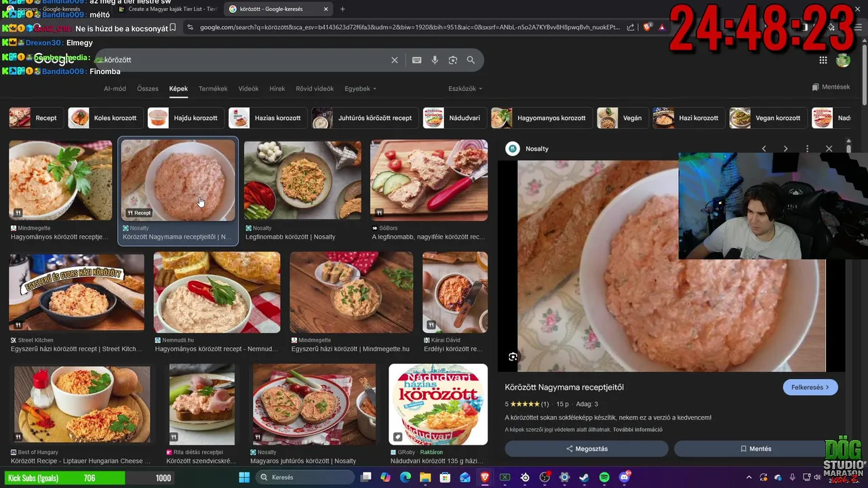Open Körözött Nagymama receptjeitől title link
This screenshot has height=488, width=868.
(564, 387)
